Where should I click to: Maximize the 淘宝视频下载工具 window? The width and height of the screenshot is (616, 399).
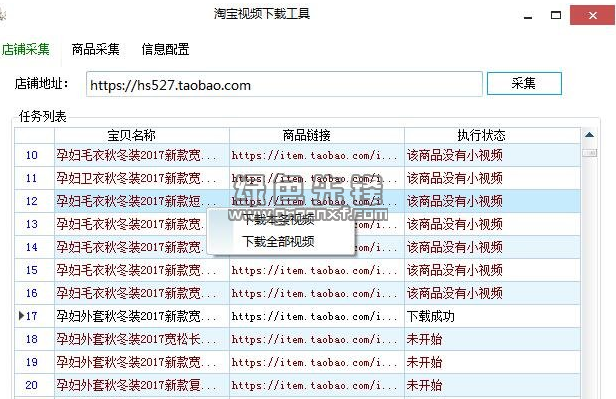click(x=556, y=15)
